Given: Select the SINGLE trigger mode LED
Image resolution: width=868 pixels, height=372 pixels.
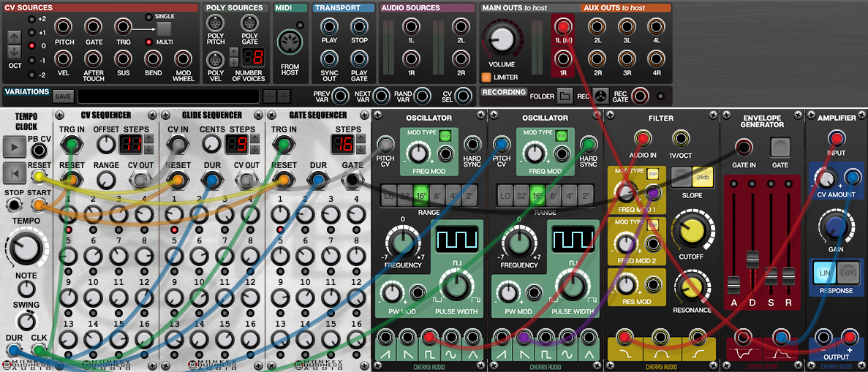Looking at the screenshot, I should (149, 17).
